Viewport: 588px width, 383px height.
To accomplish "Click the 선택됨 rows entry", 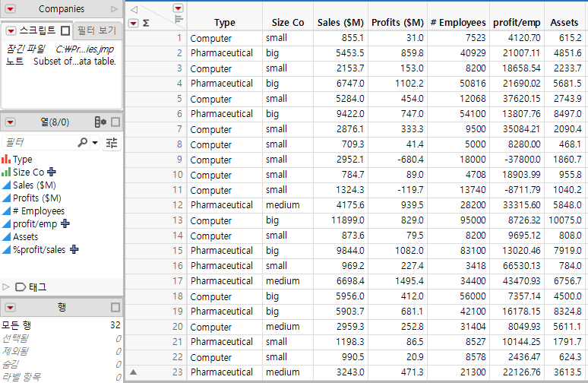I will (x=61, y=338).
